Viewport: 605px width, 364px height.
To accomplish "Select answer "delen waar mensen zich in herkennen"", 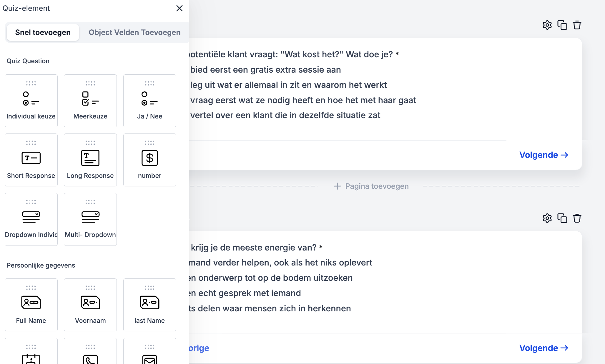I will click(x=270, y=308).
